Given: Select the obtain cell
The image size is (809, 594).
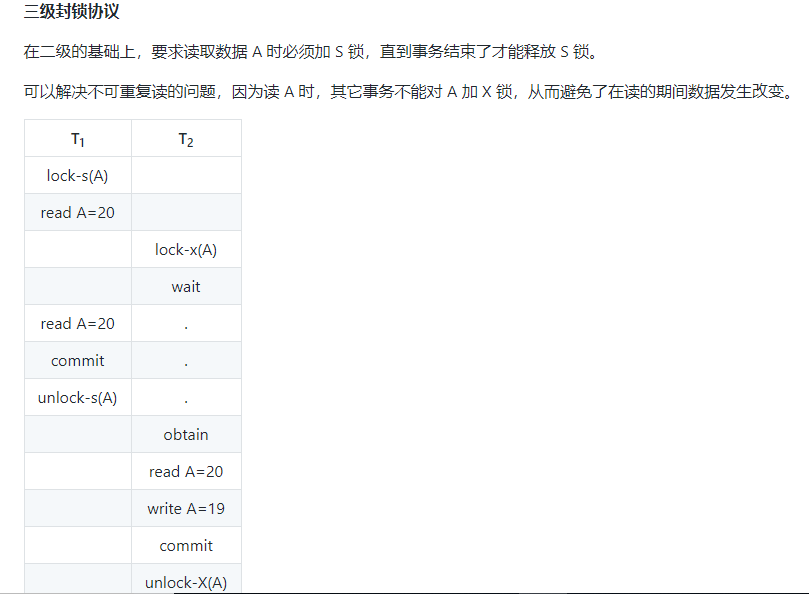Looking at the screenshot, I should (186, 435).
